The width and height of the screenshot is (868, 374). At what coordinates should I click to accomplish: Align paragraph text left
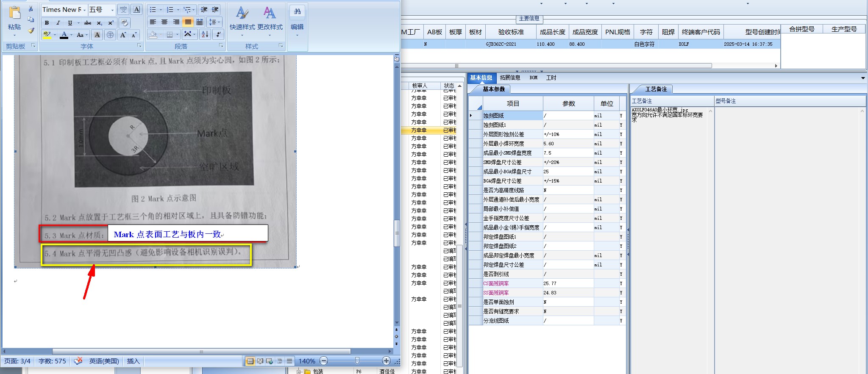(x=153, y=22)
